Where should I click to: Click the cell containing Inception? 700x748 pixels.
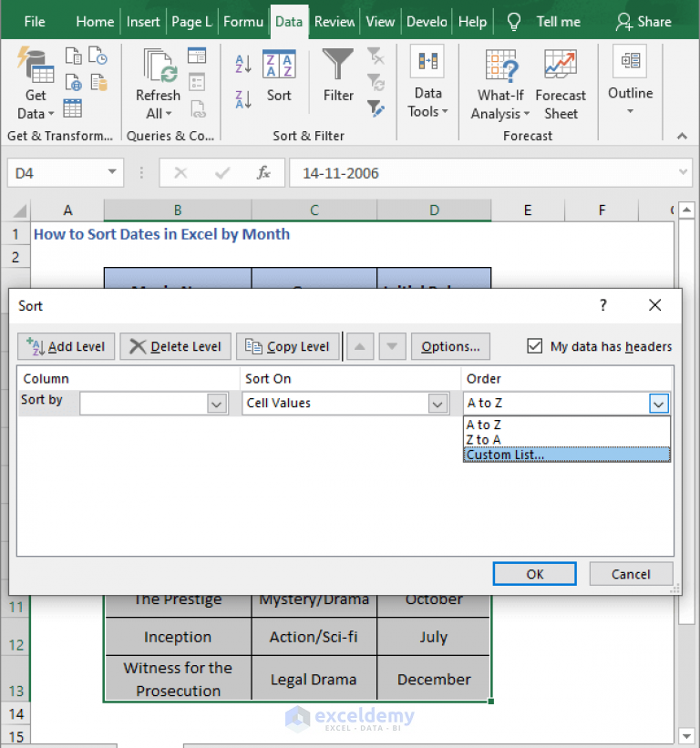click(178, 637)
